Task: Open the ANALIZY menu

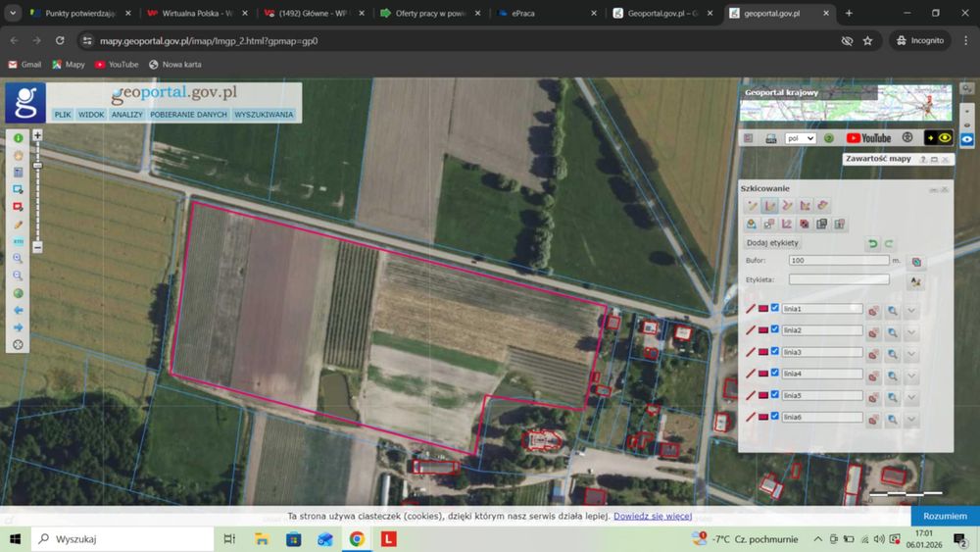Action: pyautogui.click(x=126, y=115)
